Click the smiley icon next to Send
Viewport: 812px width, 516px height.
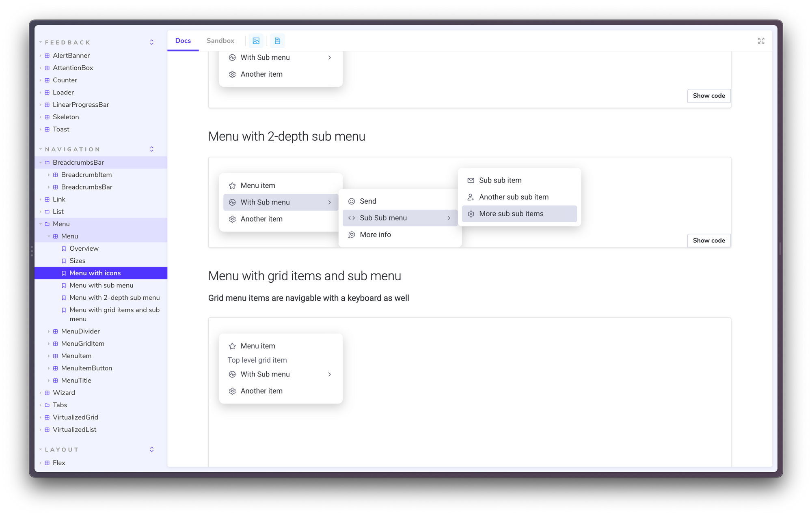[x=352, y=201]
